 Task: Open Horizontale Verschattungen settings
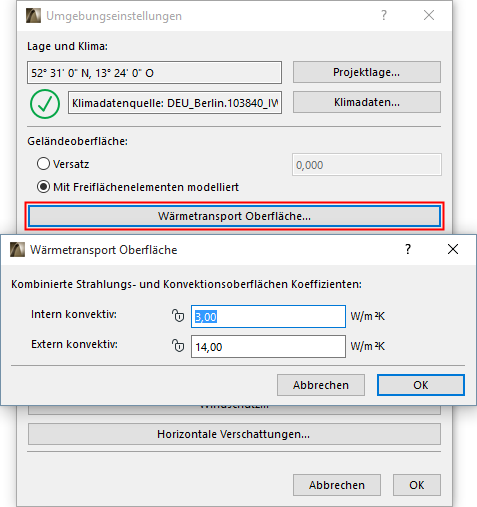234,434
